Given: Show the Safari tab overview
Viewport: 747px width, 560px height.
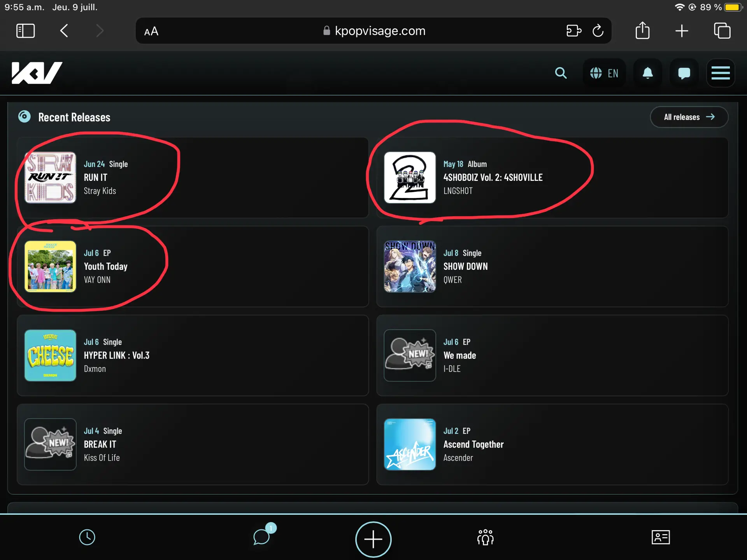Looking at the screenshot, I should point(722,31).
